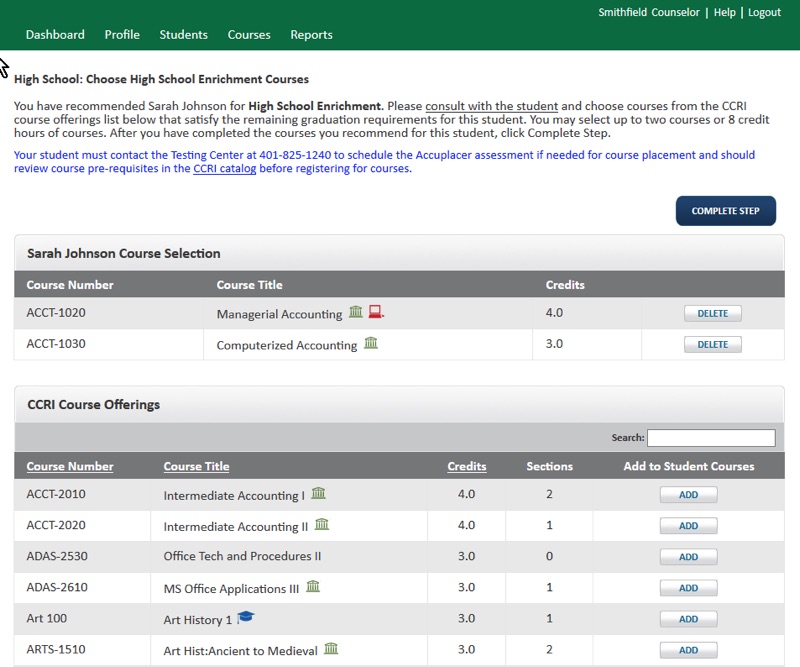The image size is (800, 667).
Task: Click the red laptop icon beside Managerial Accounting
Action: click(376, 313)
